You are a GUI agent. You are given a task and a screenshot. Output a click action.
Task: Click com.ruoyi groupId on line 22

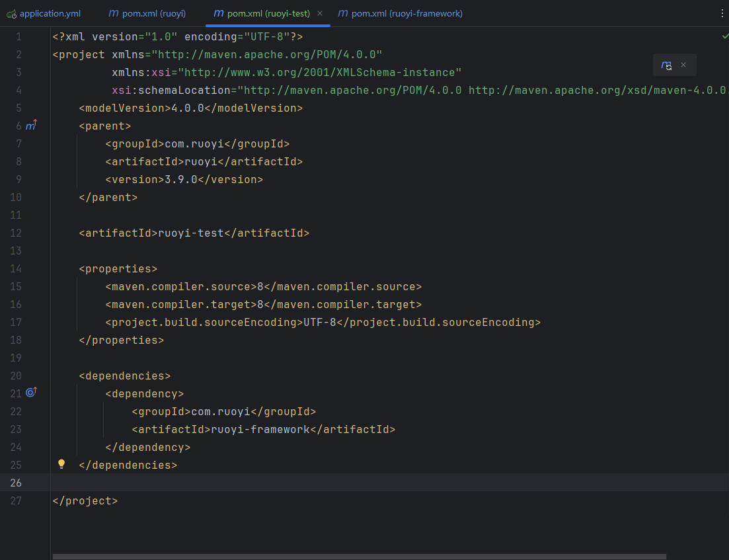click(221, 412)
